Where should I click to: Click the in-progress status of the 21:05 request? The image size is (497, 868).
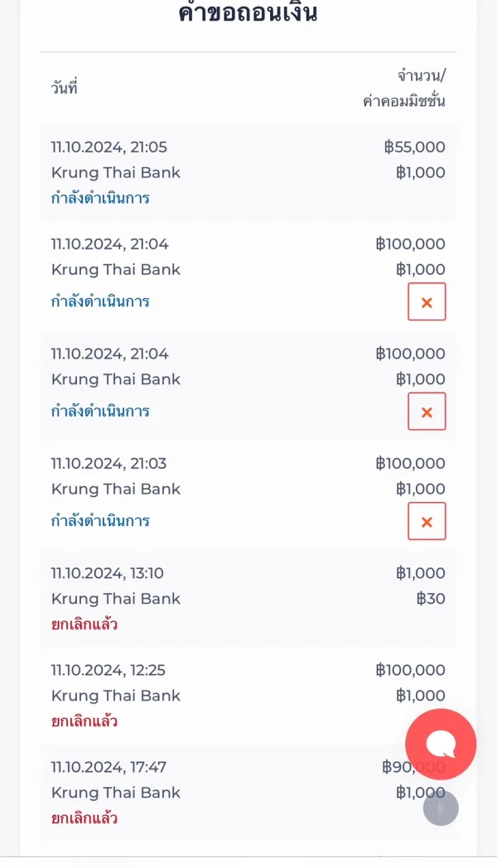100,199
